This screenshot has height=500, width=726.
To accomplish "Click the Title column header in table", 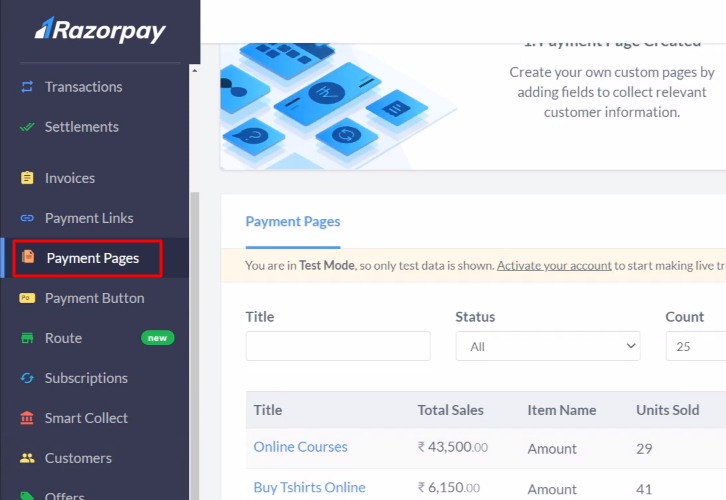I will [x=268, y=410].
